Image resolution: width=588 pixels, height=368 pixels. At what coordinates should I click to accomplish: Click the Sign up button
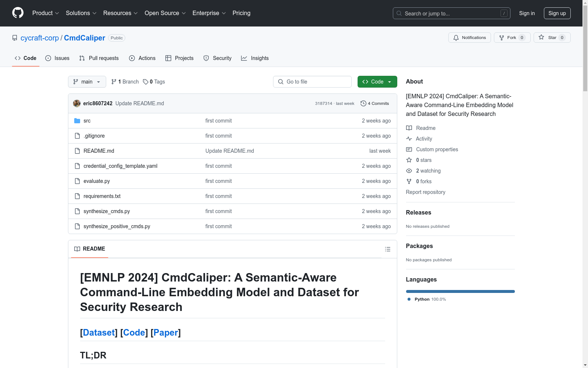557,13
